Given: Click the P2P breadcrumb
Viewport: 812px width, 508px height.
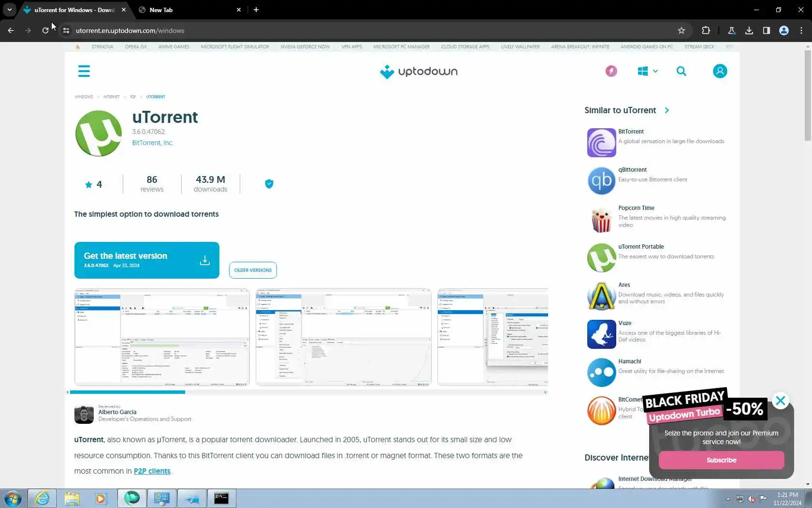Looking at the screenshot, I should click(133, 97).
